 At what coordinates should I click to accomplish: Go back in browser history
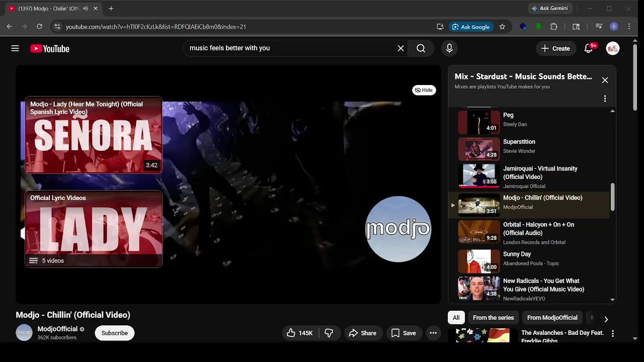pos(9,27)
